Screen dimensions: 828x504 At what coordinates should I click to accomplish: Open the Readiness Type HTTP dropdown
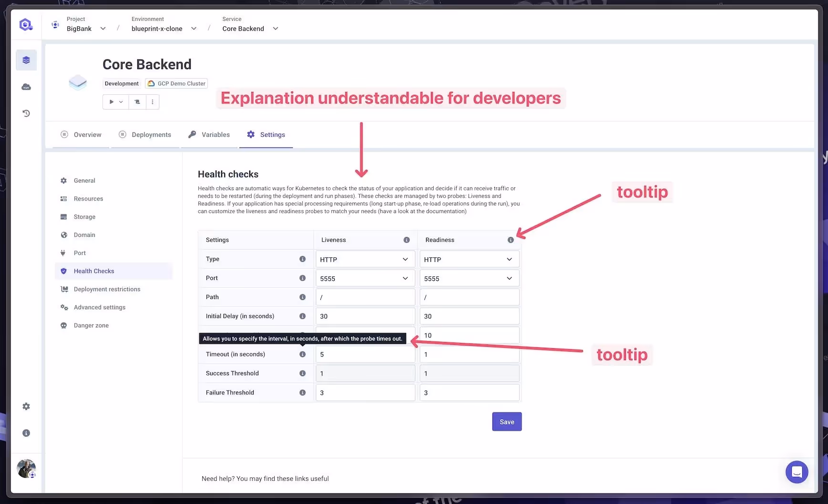click(470, 259)
